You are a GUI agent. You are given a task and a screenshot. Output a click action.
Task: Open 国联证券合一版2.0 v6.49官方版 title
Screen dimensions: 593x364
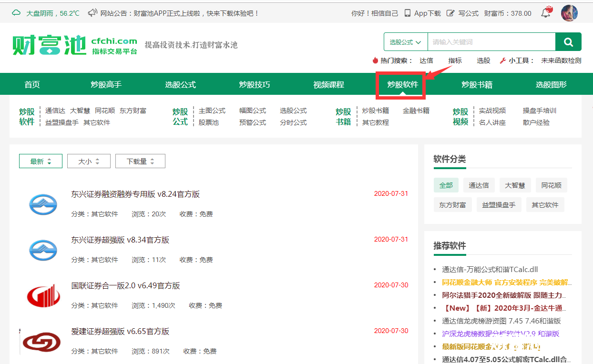[126, 286]
